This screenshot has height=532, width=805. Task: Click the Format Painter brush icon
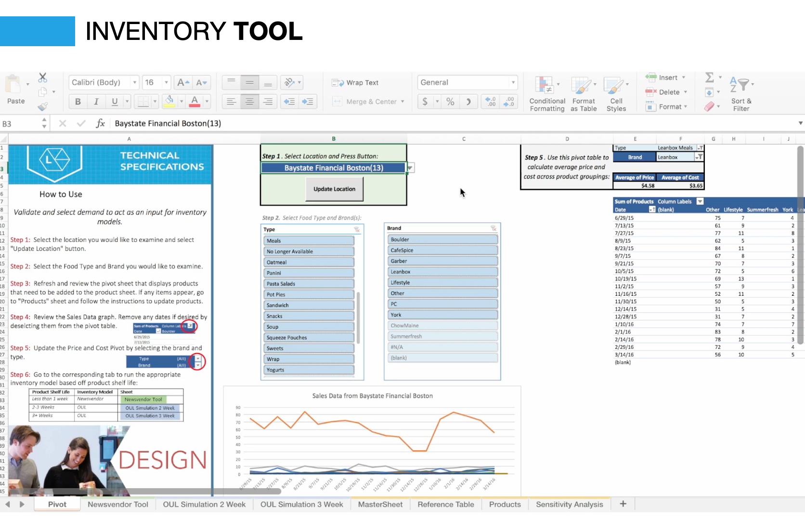[43, 106]
